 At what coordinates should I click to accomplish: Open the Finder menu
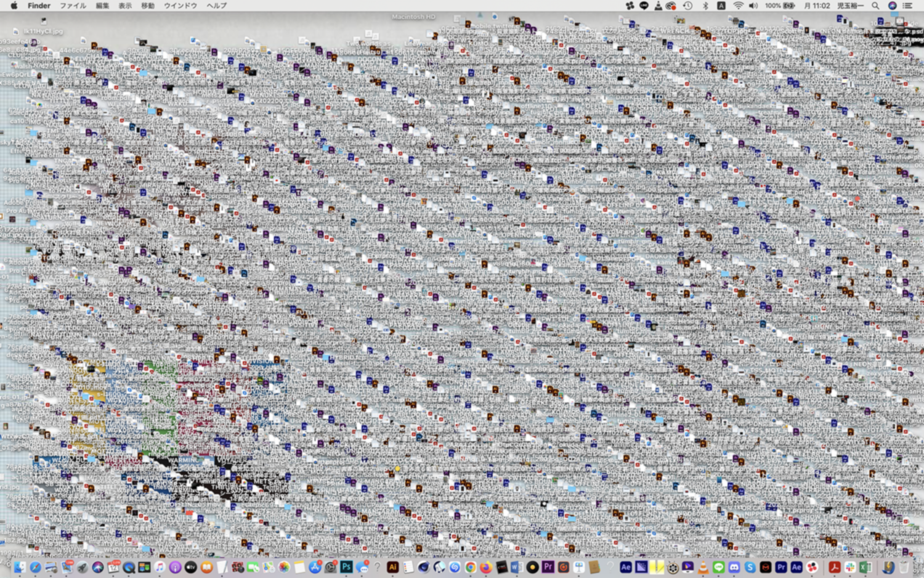pos(39,6)
